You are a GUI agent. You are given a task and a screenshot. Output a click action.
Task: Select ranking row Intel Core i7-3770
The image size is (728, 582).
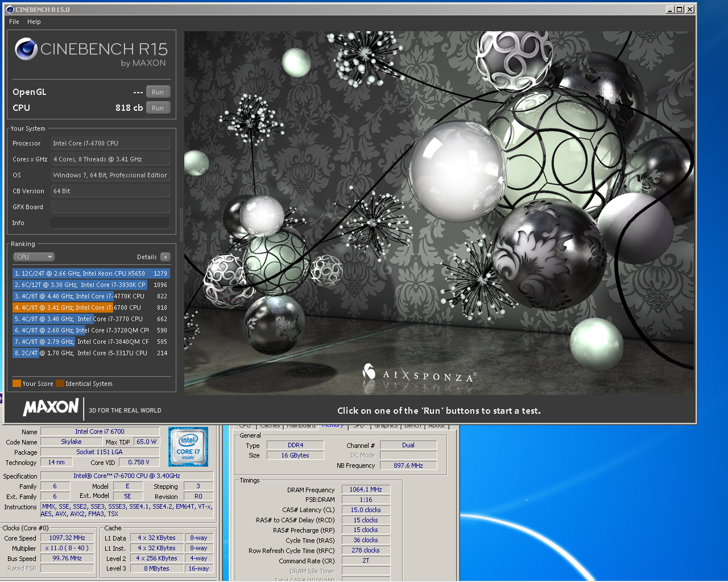[91, 319]
